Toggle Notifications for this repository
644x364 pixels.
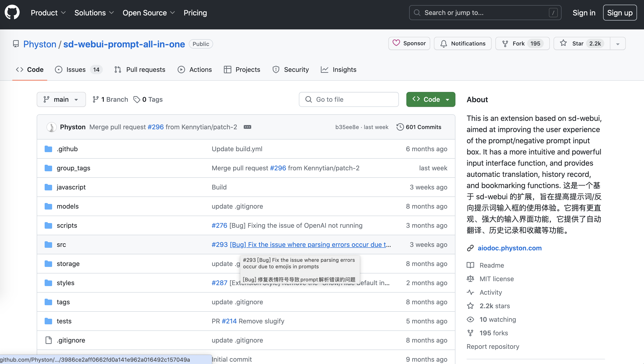click(x=464, y=43)
